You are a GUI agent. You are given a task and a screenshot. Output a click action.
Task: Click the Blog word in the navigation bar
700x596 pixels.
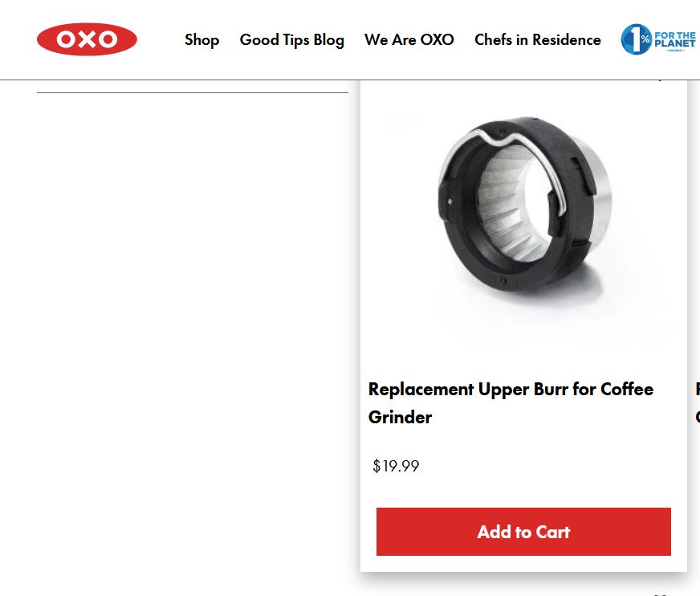[328, 39]
